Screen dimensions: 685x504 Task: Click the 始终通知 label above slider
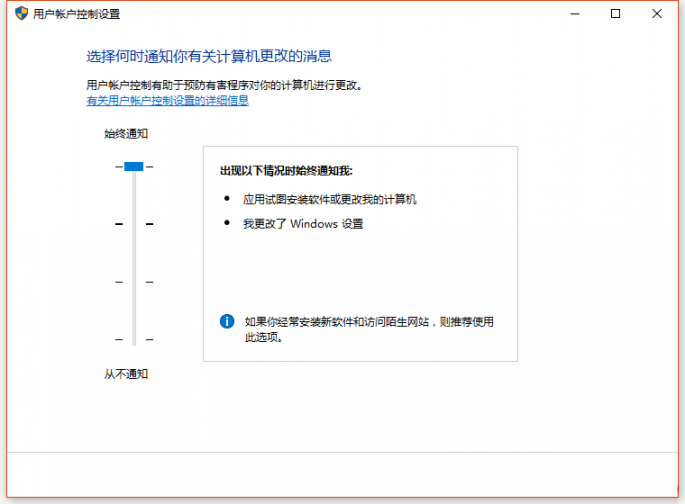pyautogui.click(x=126, y=134)
